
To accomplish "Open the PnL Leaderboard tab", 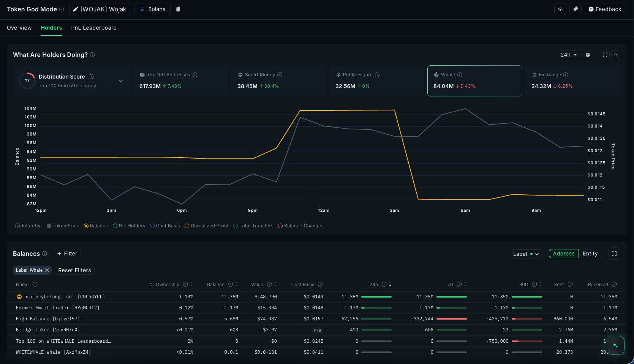I will click(94, 28).
